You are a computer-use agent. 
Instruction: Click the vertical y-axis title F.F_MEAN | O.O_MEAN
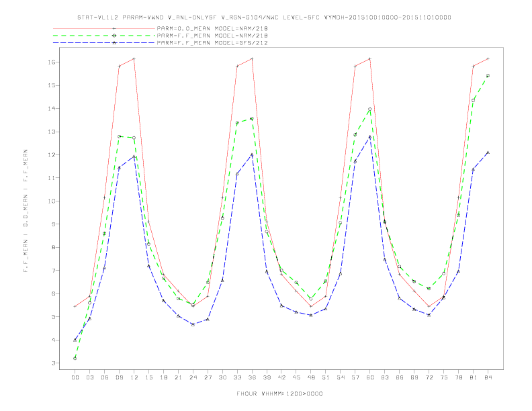coord(26,211)
